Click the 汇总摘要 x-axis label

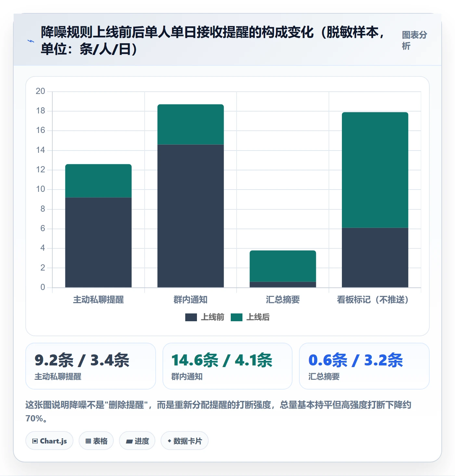pos(283,300)
